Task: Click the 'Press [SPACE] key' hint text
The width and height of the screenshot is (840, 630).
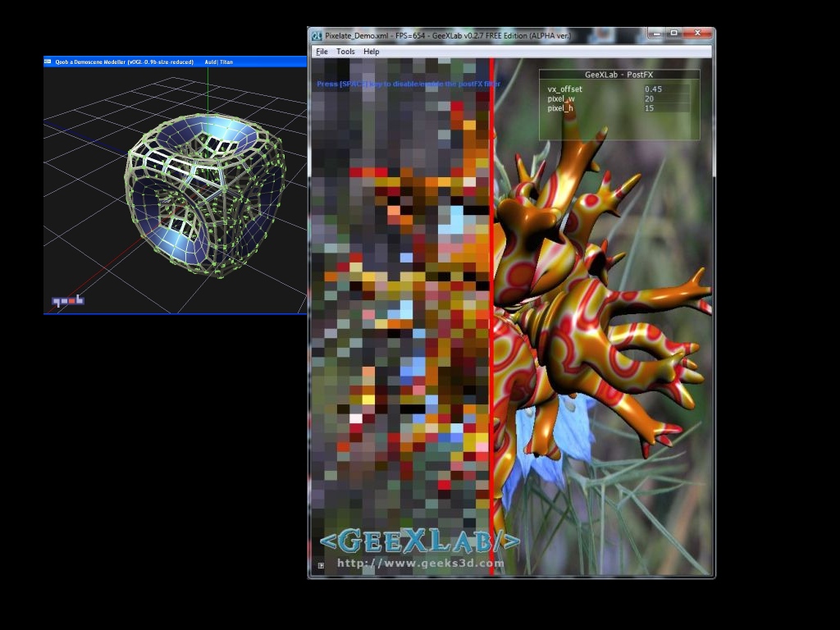Action: [x=409, y=84]
